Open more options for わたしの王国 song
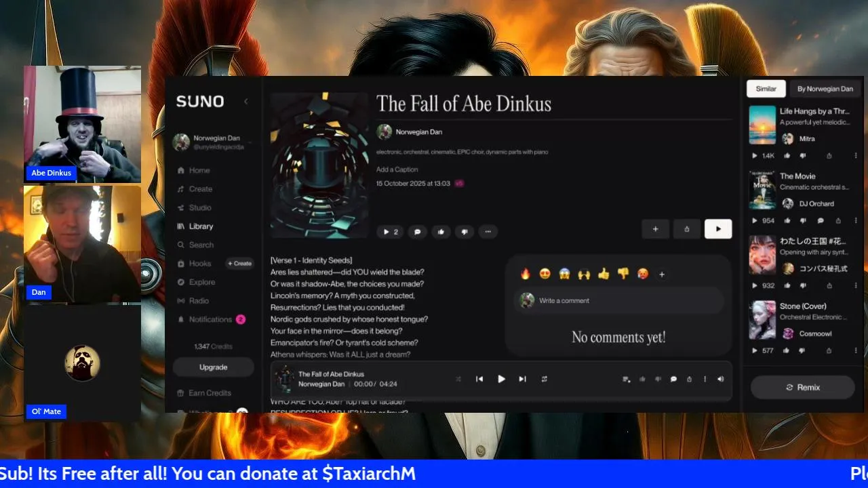The image size is (868, 488). click(856, 285)
